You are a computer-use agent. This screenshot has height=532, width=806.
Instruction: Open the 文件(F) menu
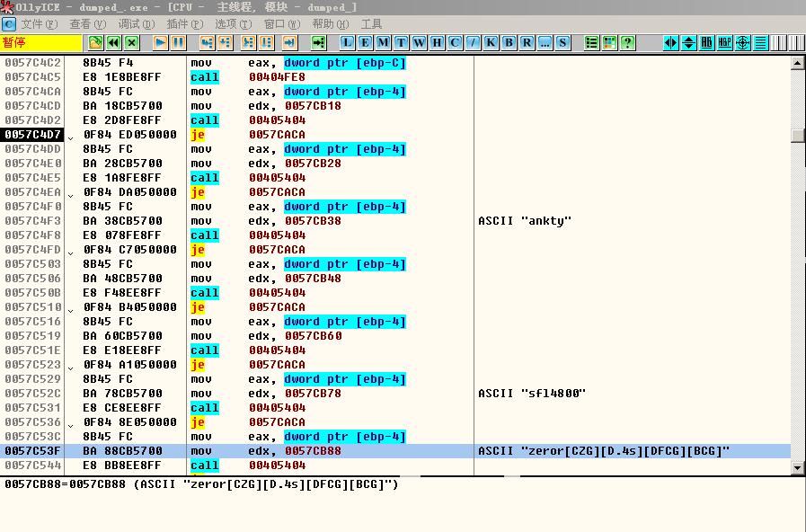coord(39,24)
